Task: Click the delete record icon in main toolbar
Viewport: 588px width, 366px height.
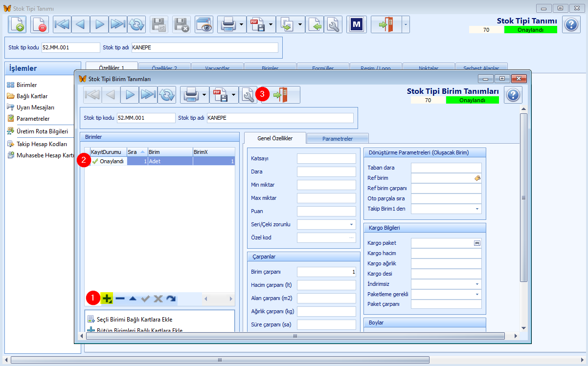Action: pos(40,24)
